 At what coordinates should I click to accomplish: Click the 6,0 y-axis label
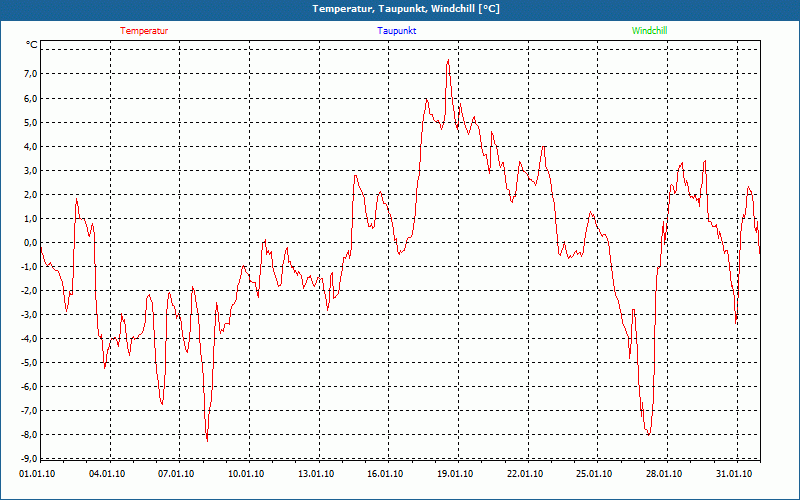[x=31, y=98]
